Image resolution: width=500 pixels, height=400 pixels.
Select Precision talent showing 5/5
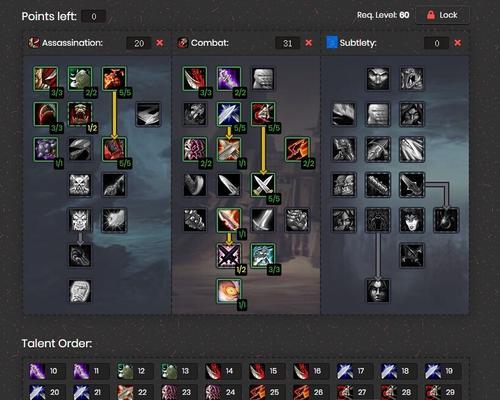[x=263, y=114]
